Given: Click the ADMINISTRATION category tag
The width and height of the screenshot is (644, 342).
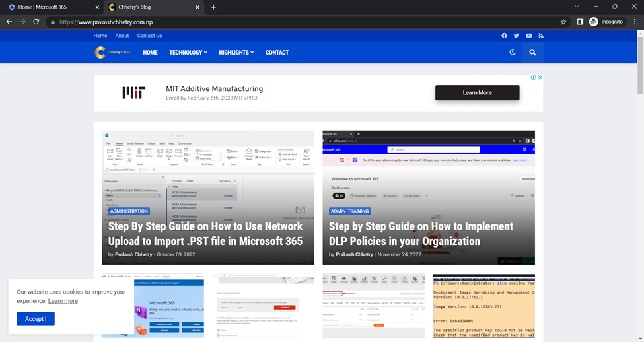Looking at the screenshot, I should pyautogui.click(x=129, y=211).
